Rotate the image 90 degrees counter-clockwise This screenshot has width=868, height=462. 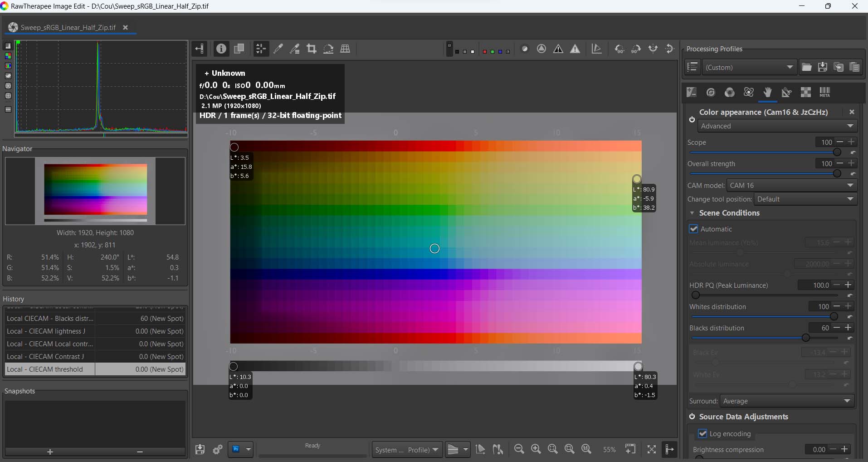point(620,49)
